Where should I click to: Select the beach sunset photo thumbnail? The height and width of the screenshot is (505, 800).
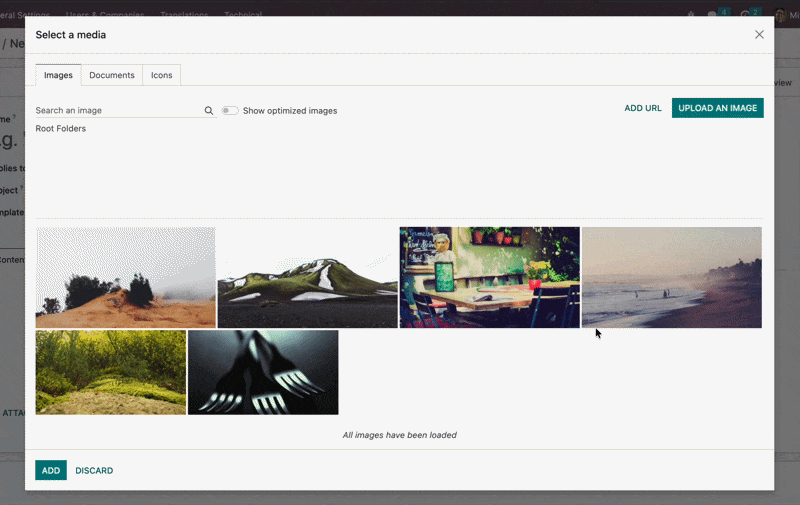pyautogui.click(x=671, y=277)
